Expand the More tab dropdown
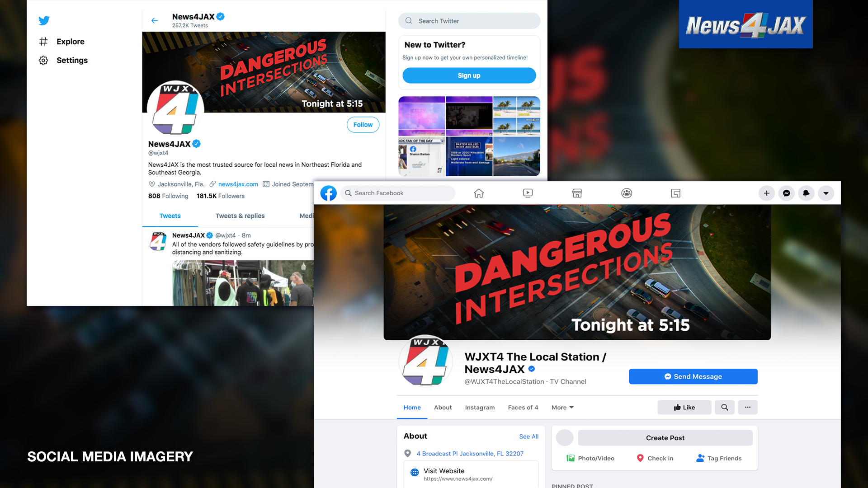This screenshot has height=488, width=868. [x=562, y=407]
